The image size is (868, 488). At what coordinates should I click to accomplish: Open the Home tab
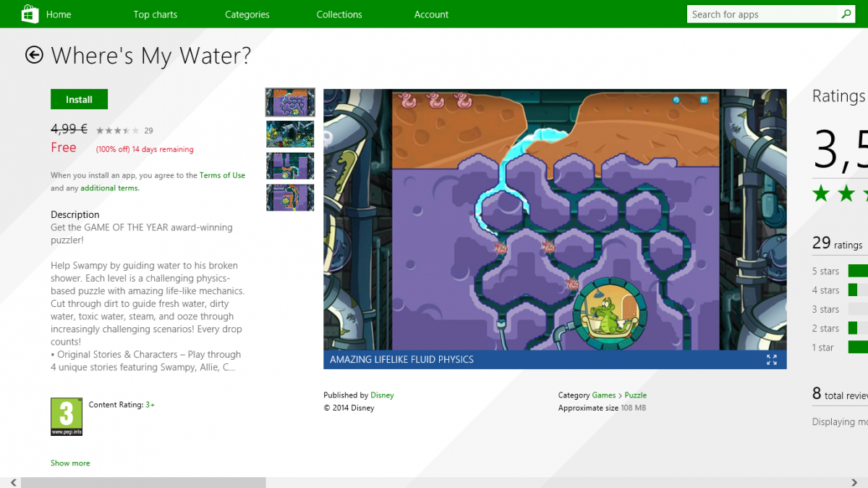(x=59, y=14)
